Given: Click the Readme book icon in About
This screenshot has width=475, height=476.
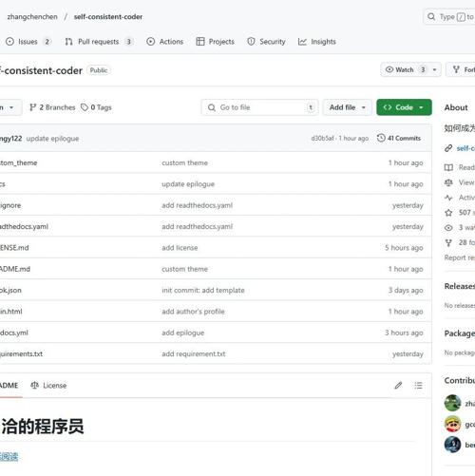Looking at the screenshot, I should point(448,167).
